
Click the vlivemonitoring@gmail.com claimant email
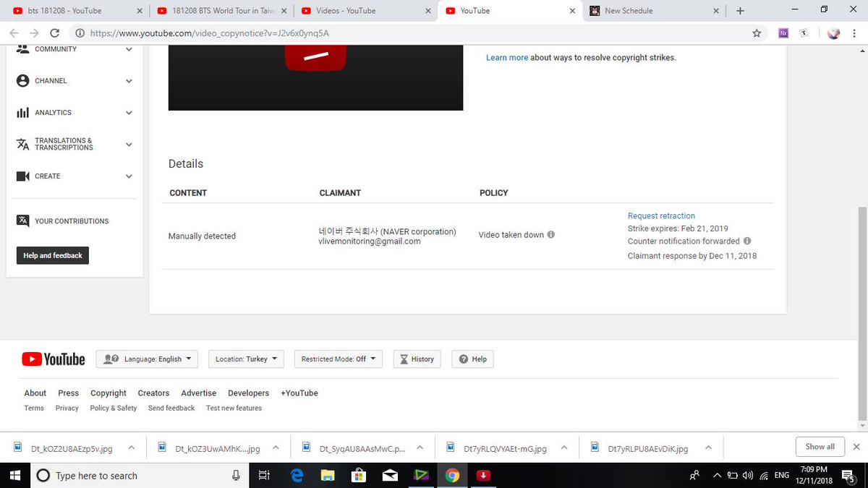tap(370, 241)
